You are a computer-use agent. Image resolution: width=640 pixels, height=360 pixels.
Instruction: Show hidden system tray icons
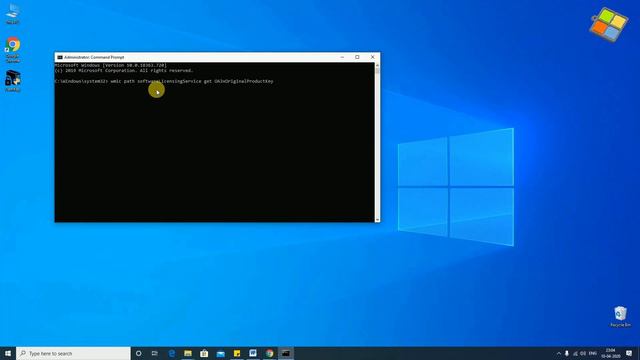point(558,353)
